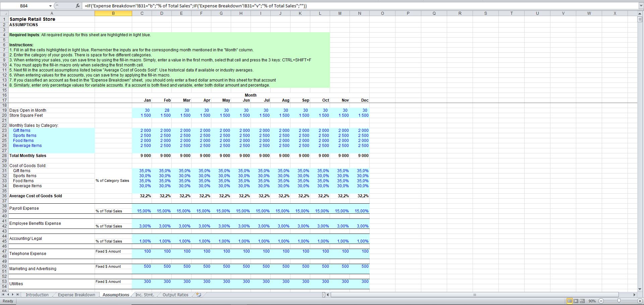Screen dimensions: 644x305
Task: Open the Name Box dropdown arrow
Action: point(50,6)
